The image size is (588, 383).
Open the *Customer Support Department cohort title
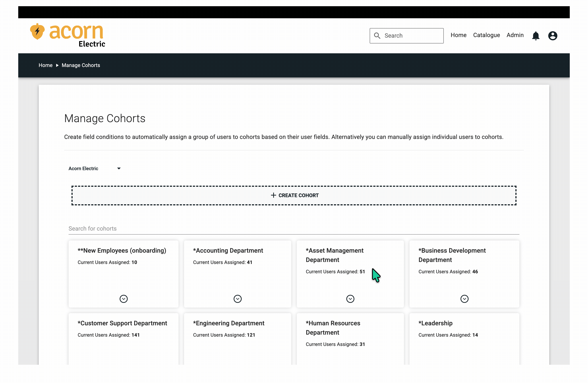tap(122, 323)
